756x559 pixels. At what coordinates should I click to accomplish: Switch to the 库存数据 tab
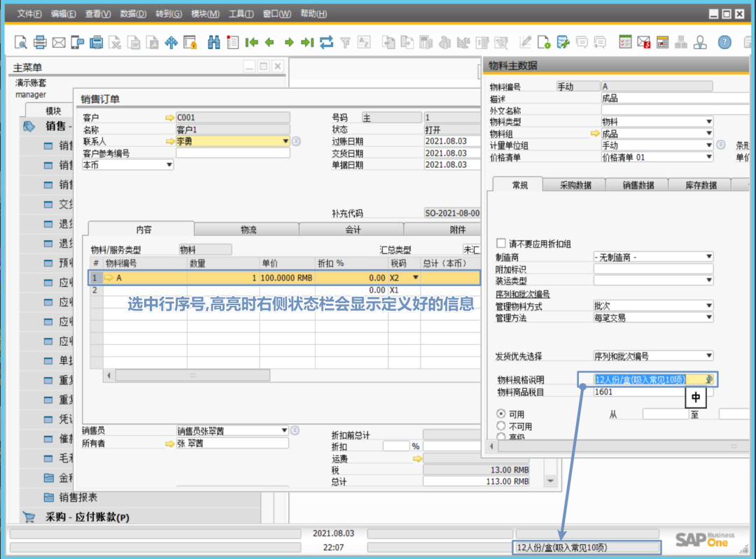(x=701, y=185)
